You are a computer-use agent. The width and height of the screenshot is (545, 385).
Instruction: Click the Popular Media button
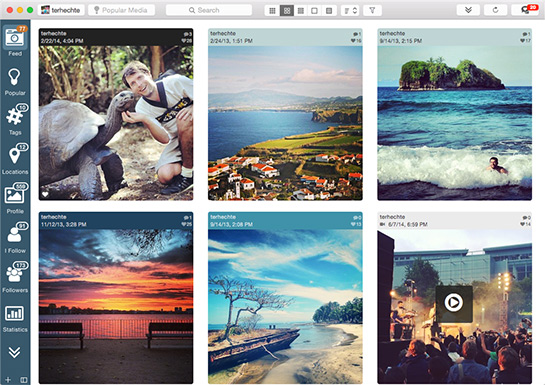[x=121, y=10]
